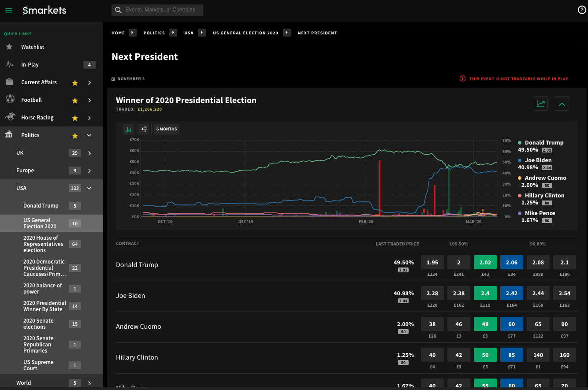
Task: Open 2020 Senate elections in sidebar
Action: [x=38, y=324]
